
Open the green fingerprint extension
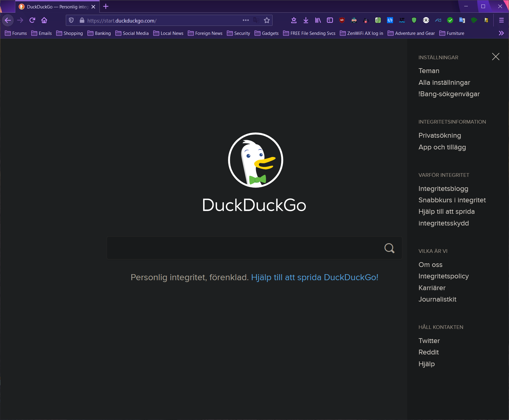[378, 20]
